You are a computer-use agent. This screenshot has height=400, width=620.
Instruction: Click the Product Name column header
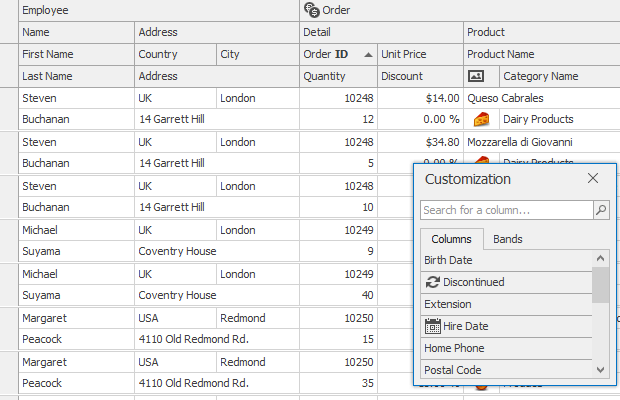[x=542, y=54]
